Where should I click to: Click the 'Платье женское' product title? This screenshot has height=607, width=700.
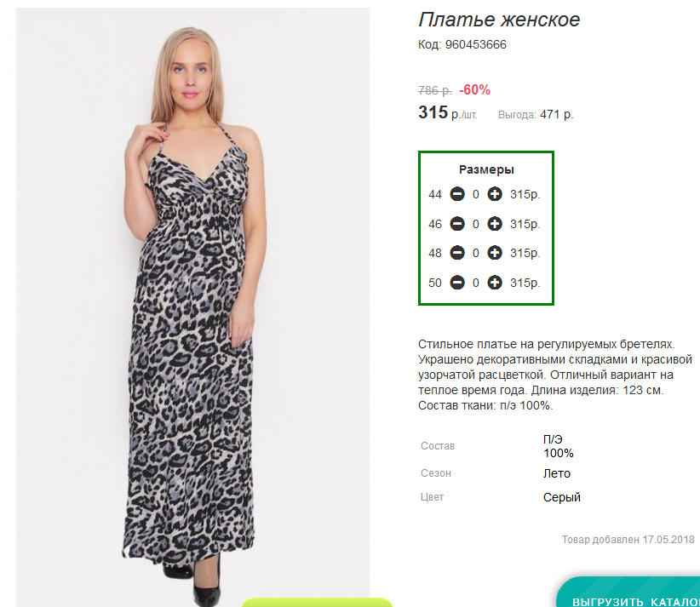pos(499,20)
